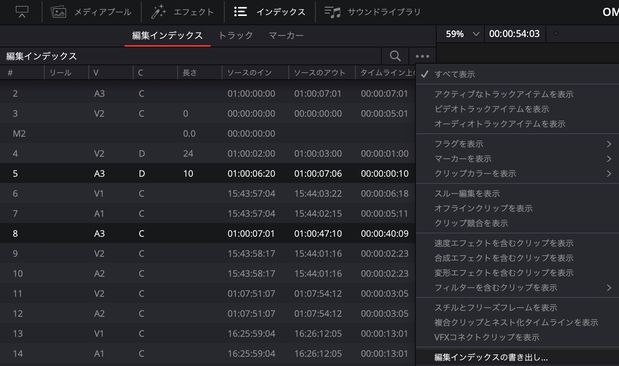Image resolution: width=619 pixels, height=366 pixels.
Task: Expand the フラグを表示 submenu arrow
Action: [x=609, y=144]
